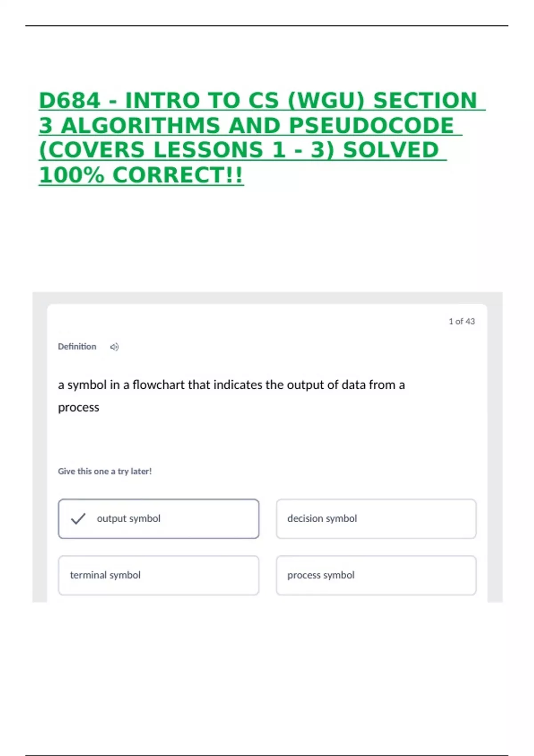Select the "process symbol" answer option
The height and width of the screenshot is (756, 534).
coord(376,575)
